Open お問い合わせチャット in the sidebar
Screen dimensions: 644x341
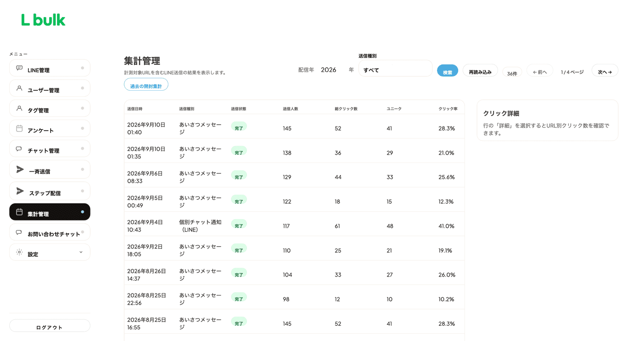pos(50,232)
